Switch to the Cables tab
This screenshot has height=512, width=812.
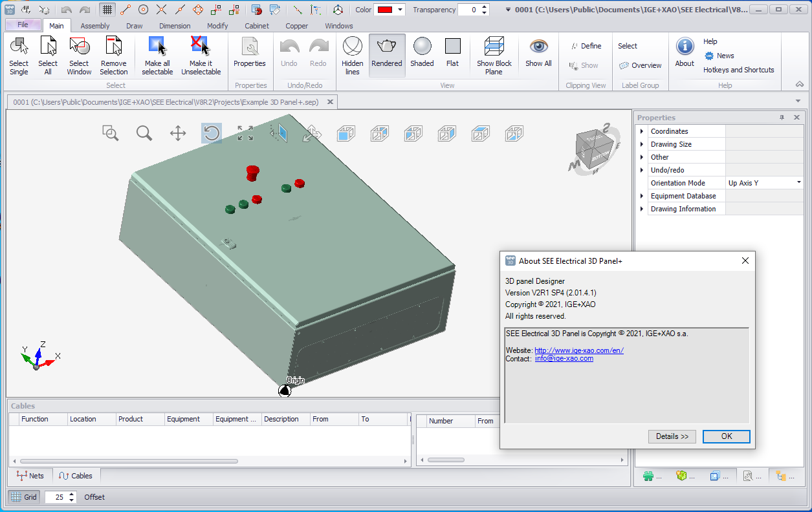pos(76,476)
